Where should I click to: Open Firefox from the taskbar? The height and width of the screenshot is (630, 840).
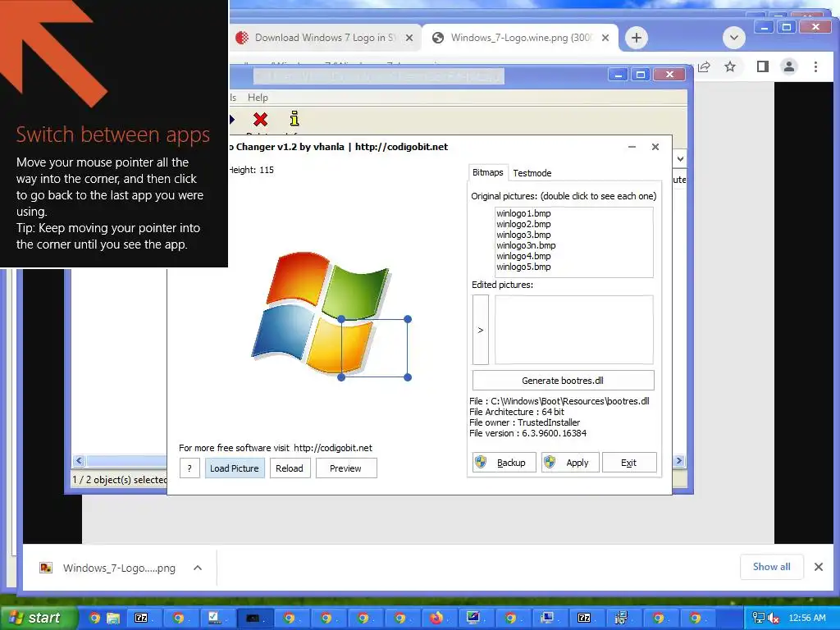pyautogui.click(x=436, y=618)
